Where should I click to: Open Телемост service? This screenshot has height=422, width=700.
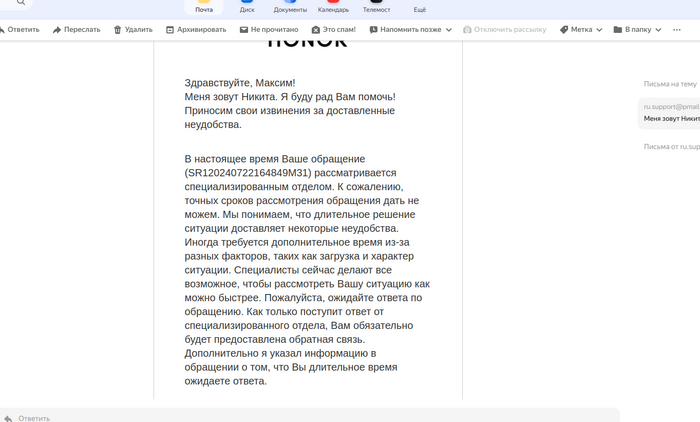[376, 5]
